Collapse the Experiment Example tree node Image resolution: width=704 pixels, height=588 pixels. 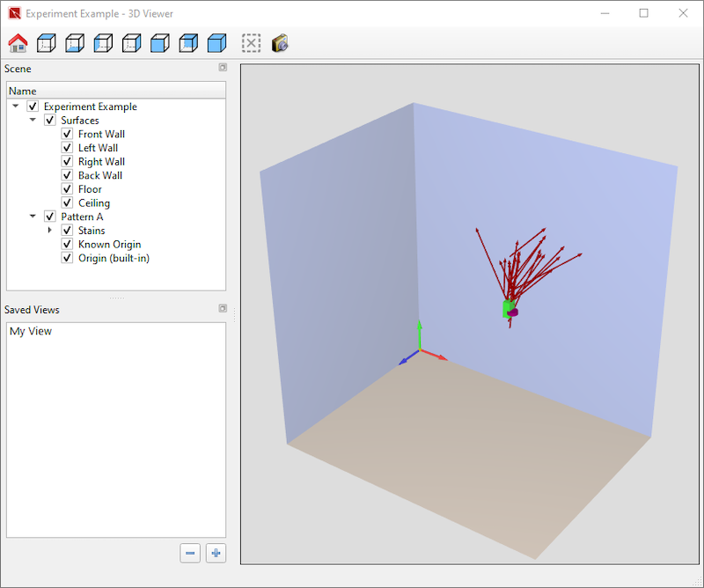(x=16, y=106)
